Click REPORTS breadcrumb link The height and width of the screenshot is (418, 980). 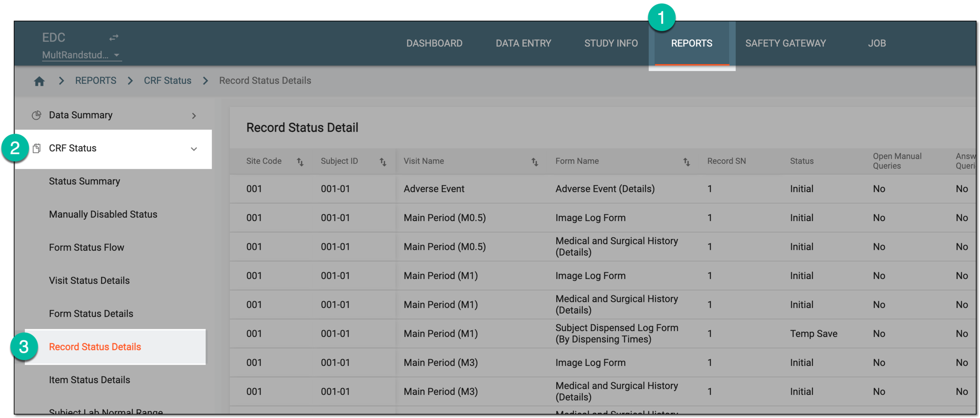[96, 81]
